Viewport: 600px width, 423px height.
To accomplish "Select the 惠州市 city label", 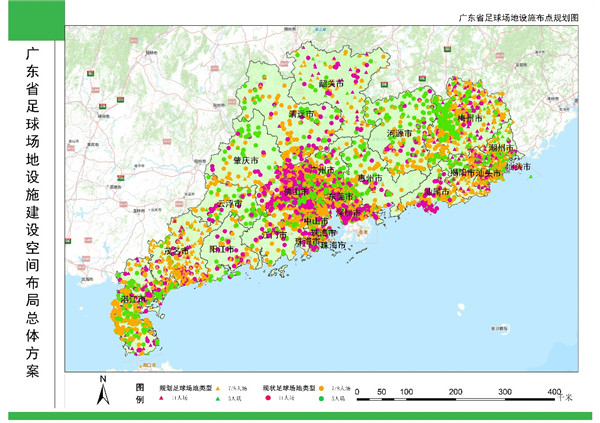I will point(371,178).
